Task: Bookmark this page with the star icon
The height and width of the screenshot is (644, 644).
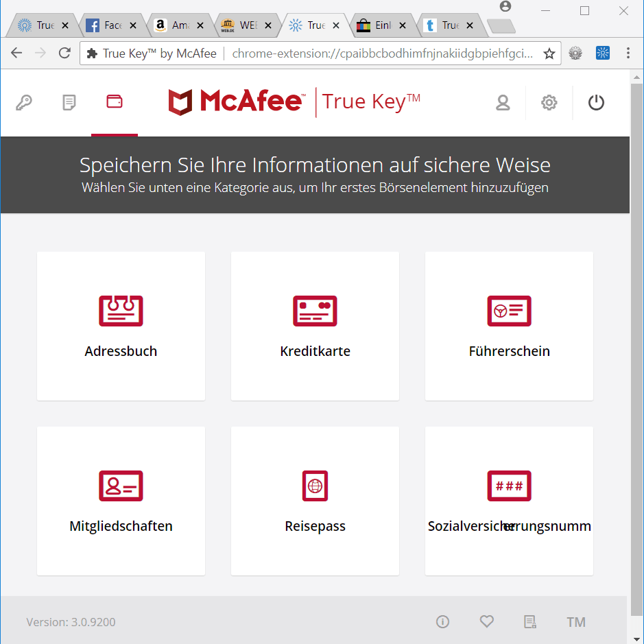Action: [x=549, y=53]
